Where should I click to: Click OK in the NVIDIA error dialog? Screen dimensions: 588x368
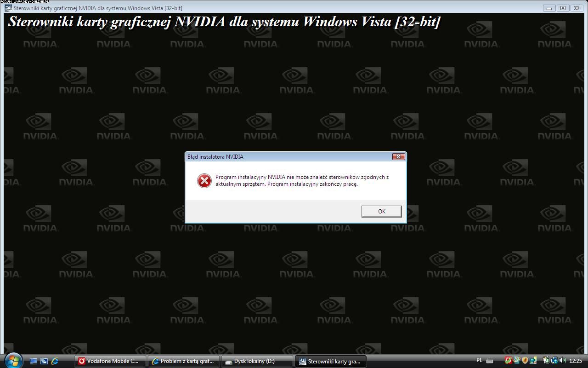click(x=381, y=211)
